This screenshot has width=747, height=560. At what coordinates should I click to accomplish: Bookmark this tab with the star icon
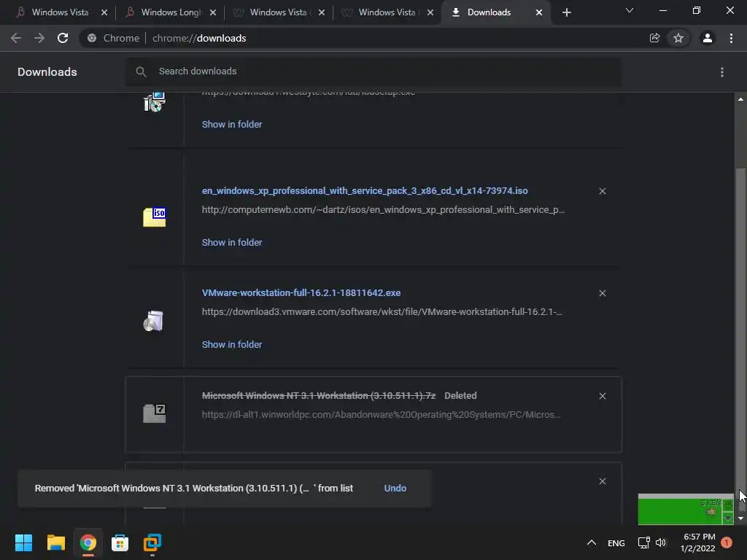tap(678, 38)
